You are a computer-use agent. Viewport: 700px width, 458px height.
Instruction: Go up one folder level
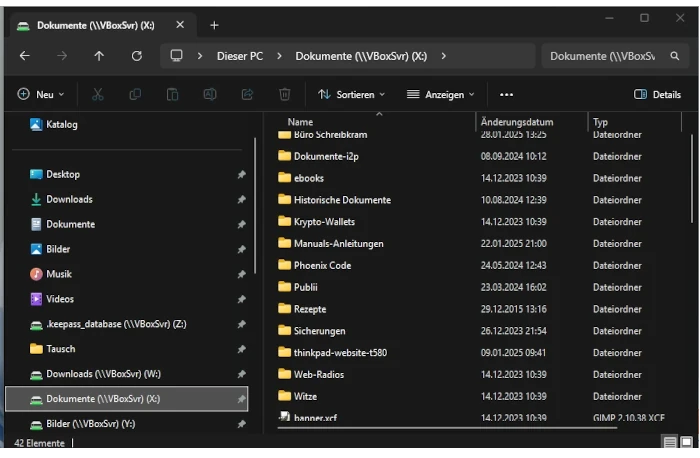[x=99, y=56]
